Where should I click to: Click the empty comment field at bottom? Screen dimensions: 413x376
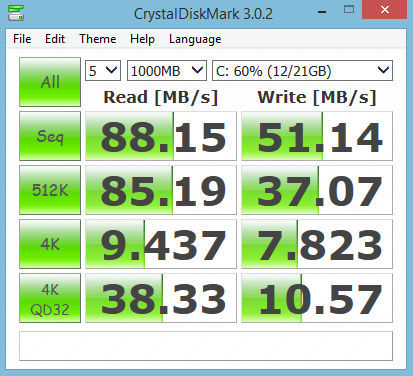click(x=206, y=346)
